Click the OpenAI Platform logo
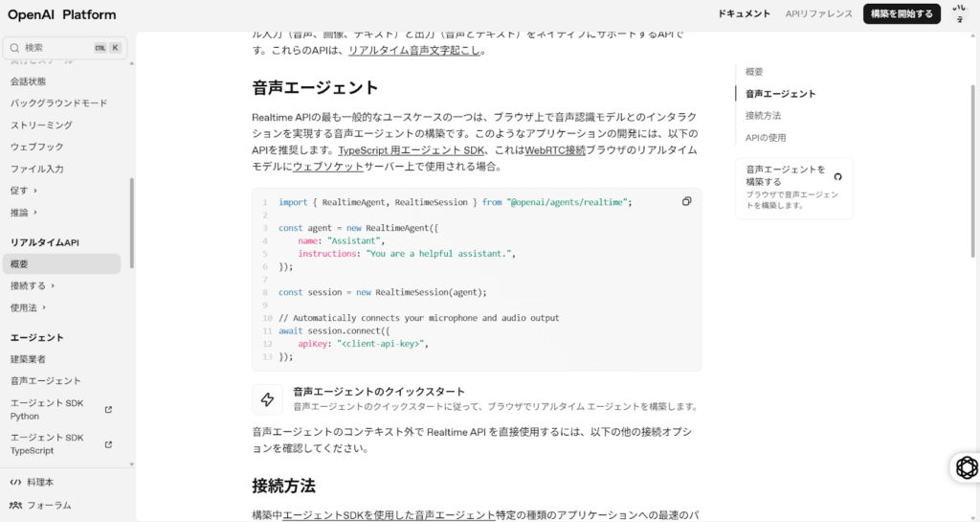The height and width of the screenshot is (522, 980). pyautogui.click(x=62, y=14)
